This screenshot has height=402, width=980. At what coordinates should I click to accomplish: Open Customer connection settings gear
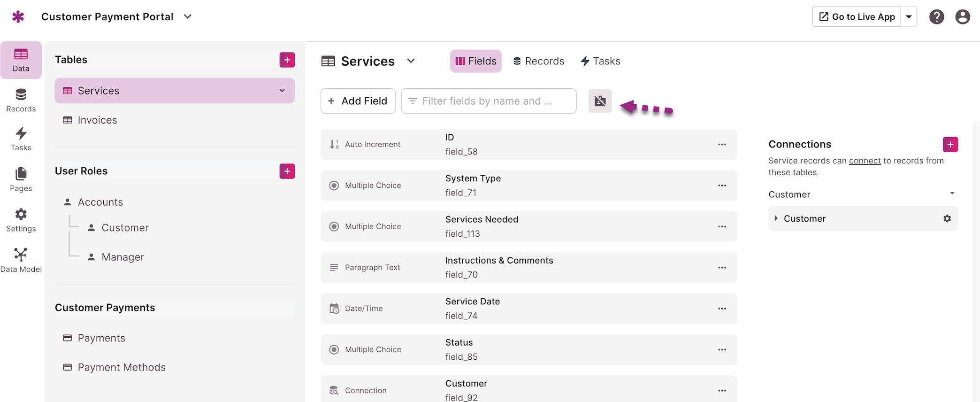point(947,218)
